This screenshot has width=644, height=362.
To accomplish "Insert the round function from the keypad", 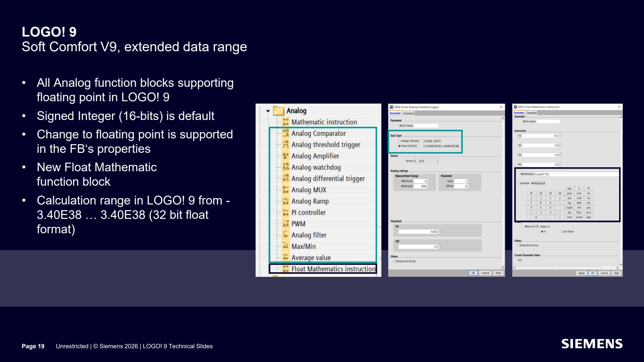I will click(x=579, y=217).
